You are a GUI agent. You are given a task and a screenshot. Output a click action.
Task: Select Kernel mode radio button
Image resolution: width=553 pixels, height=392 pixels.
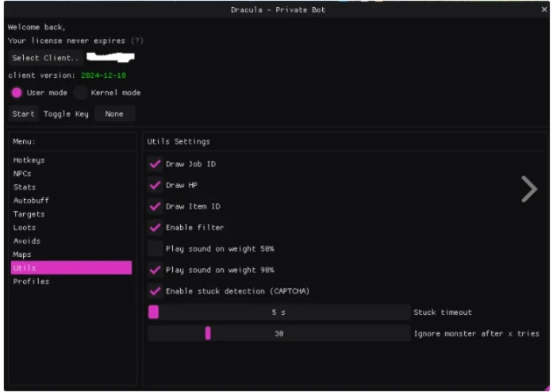[81, 93]
